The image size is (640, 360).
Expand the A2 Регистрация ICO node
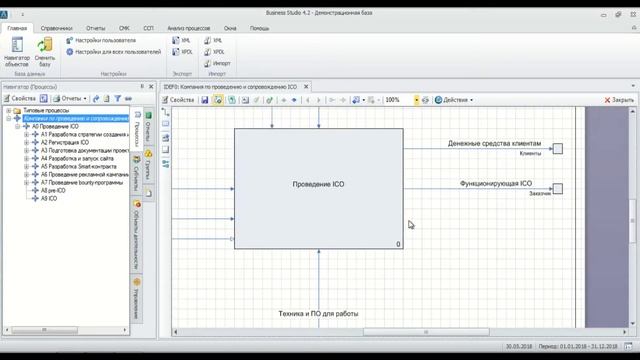click(x=26, y=142)
